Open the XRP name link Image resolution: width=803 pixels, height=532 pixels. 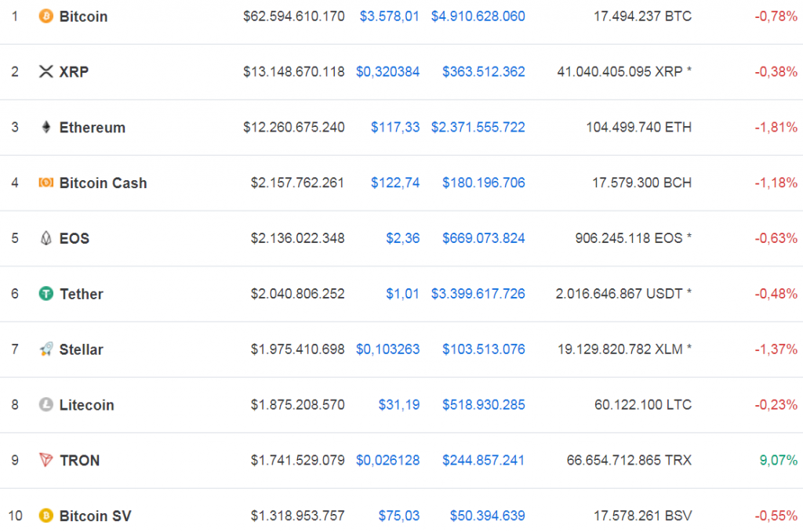[74, 71]
